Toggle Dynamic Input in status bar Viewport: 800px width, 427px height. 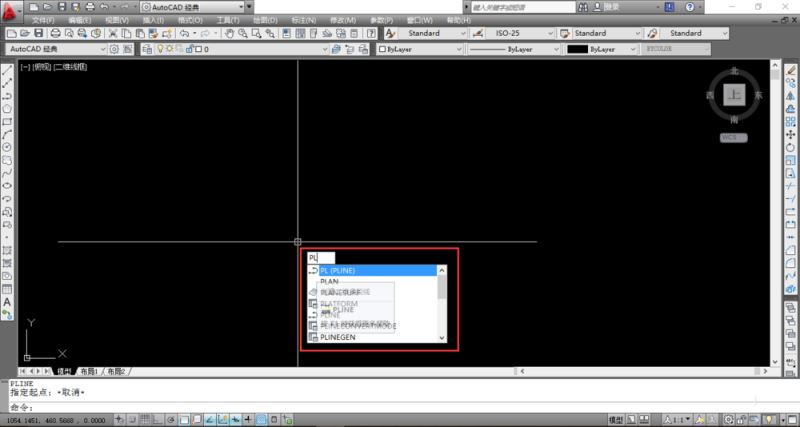[236, 420]
